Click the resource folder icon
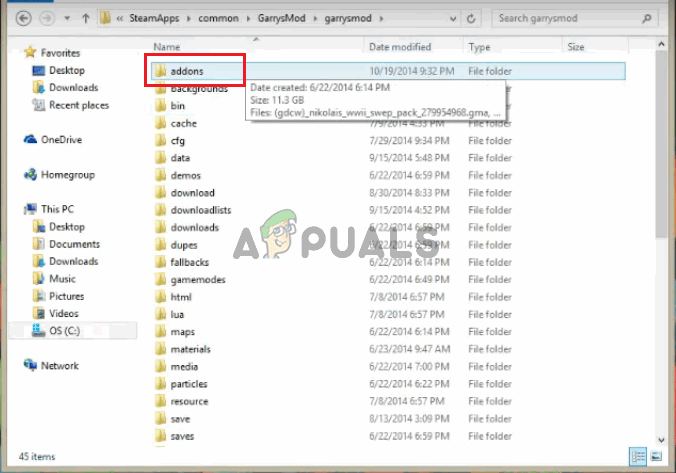The image size is (676, 473). click(x=160, y=401)
